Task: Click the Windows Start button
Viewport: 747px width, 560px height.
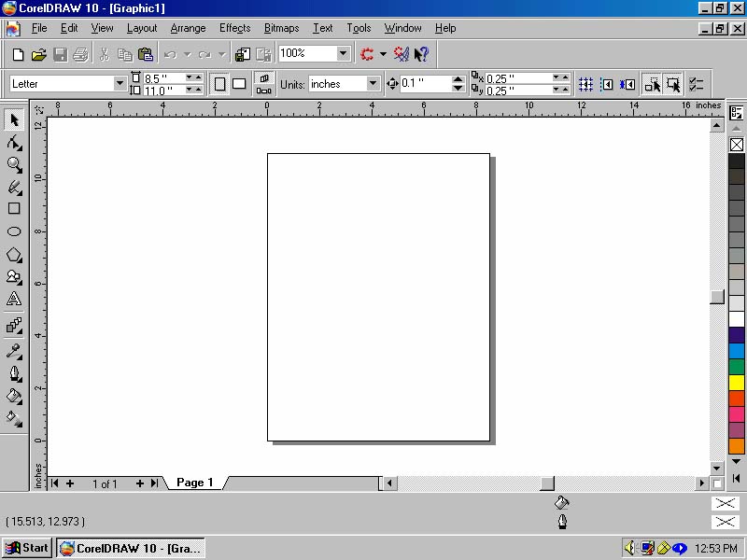Action: pyautogui.click(x=27, y=548)
